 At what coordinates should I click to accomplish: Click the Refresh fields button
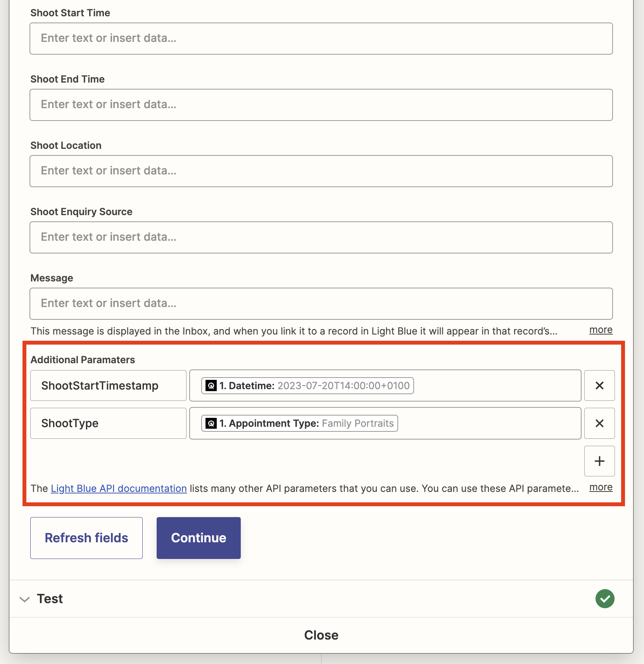pos(86,538)
